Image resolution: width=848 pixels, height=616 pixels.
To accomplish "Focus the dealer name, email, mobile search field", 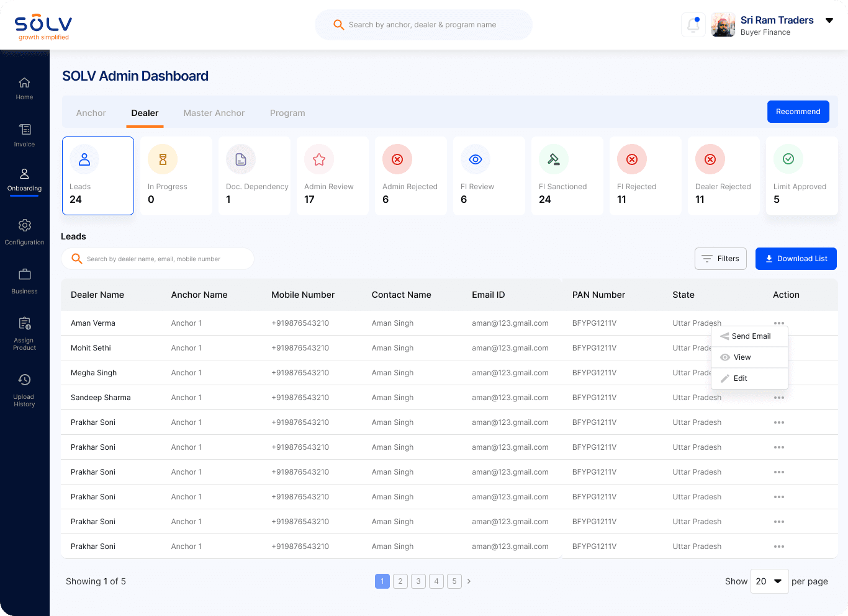I will coord(158,259).
